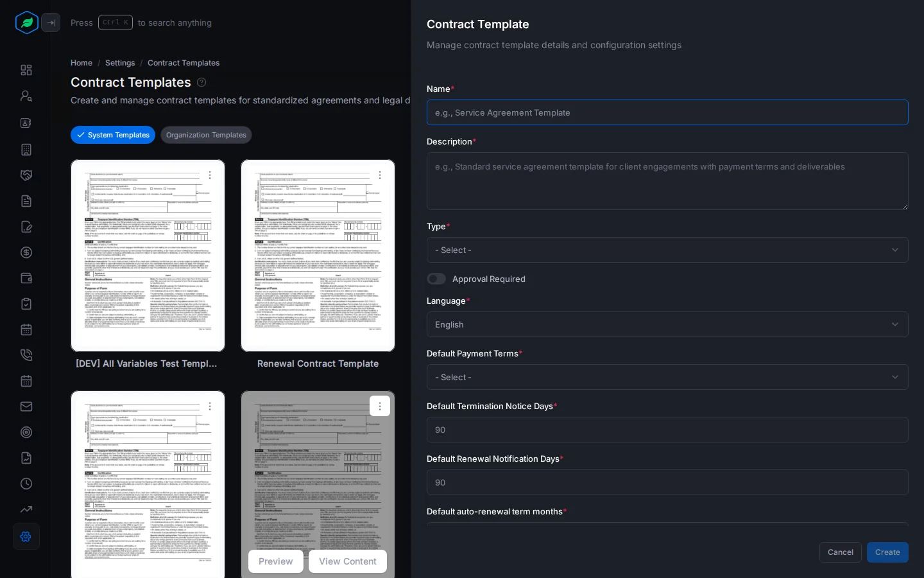This screenshot has height=578, width=924.
Task: Click help icon beside Contract Templates heading
Action: coord(201,82)
